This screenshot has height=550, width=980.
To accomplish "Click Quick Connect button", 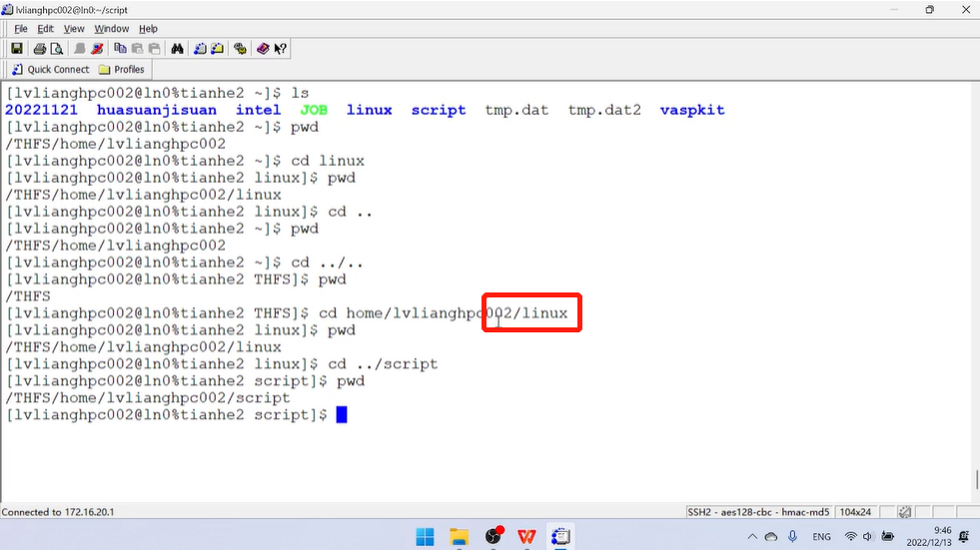I will tap(51, 69).
